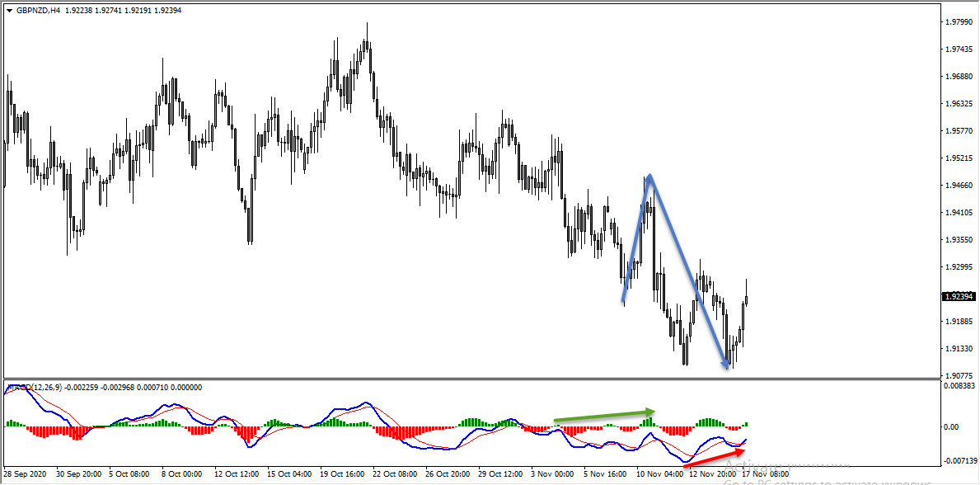This screenshot has height=485, width=980.
Task: Click the 1.97990 price axis label
Action: pos(958,22)
